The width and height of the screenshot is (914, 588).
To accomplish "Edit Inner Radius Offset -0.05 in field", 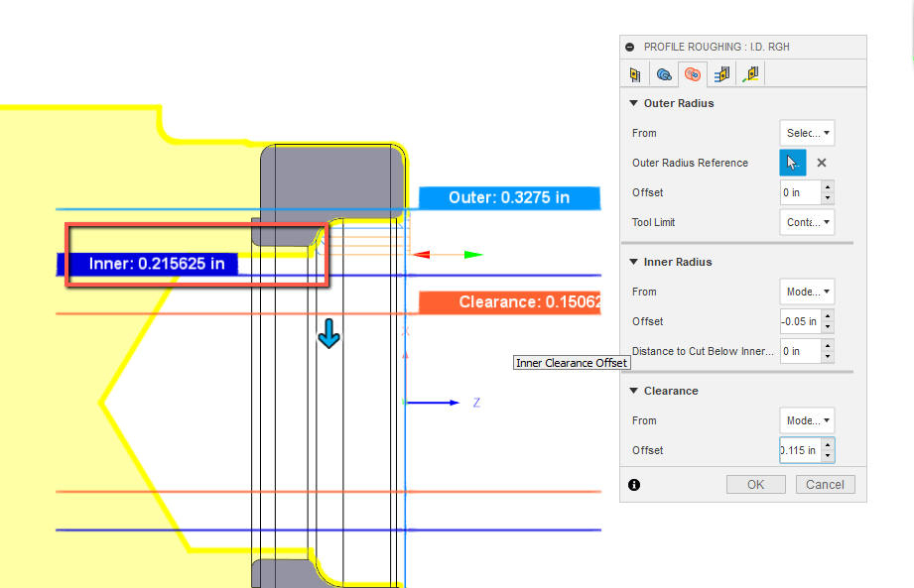I will point(800,321).
